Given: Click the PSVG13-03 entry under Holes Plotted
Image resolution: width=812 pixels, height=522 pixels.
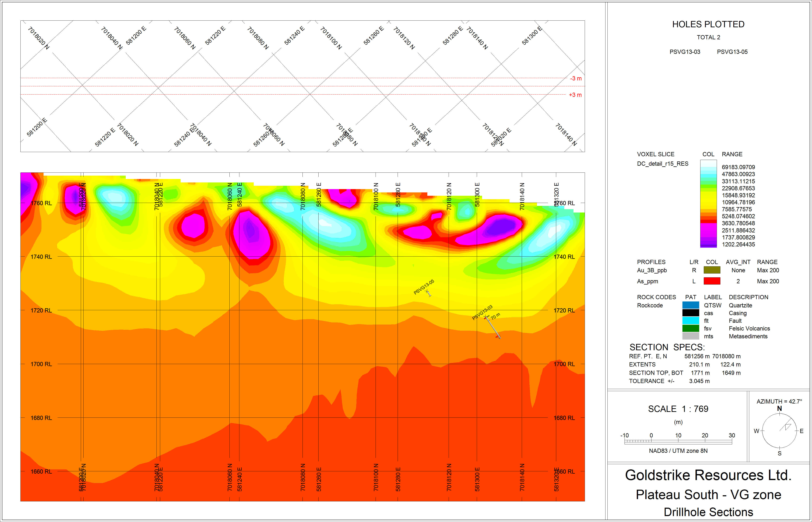Looking at the screenshot, I should pos(685,52).
